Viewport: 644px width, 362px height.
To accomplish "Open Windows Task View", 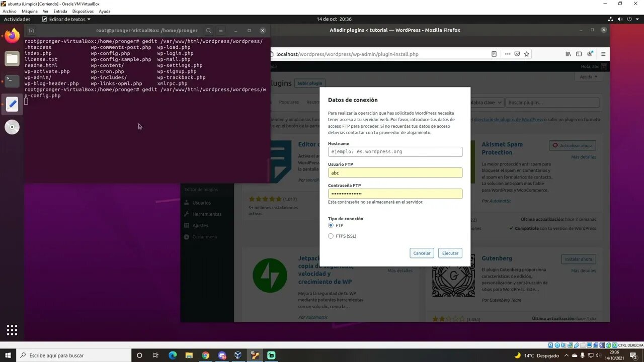I will point(155,355).
